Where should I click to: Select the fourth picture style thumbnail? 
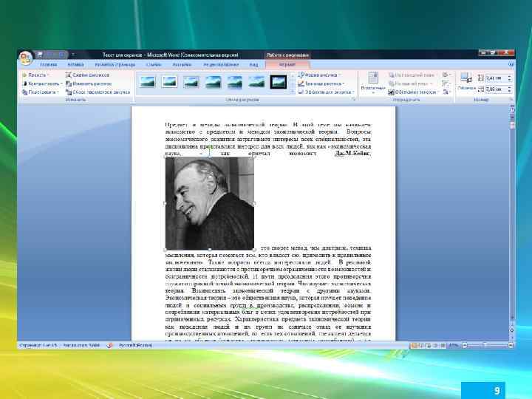click(x=213, y=82)
